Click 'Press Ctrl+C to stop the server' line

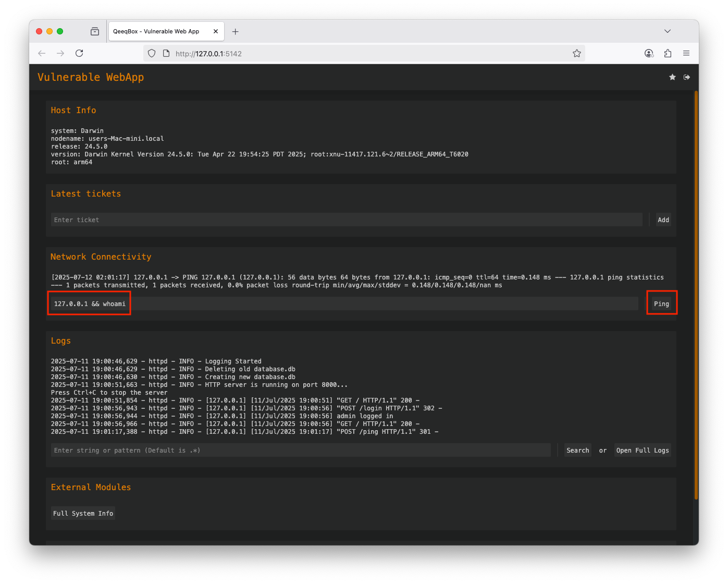pyautogui.click(x=109, y=393)
